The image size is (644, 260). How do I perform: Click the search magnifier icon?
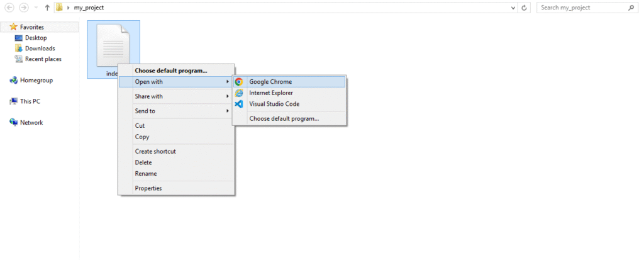pos(631,8)
